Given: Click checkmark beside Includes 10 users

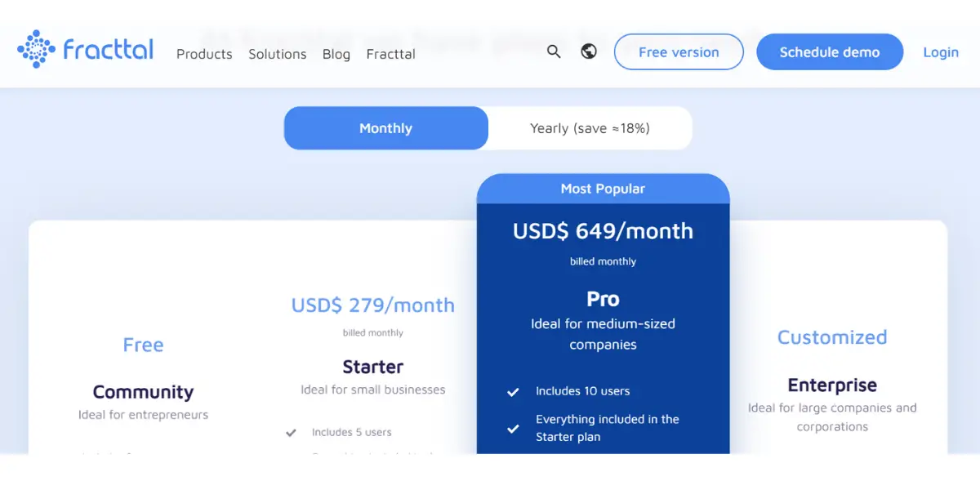Looking at the screenshot, I should tap(513, 392).
